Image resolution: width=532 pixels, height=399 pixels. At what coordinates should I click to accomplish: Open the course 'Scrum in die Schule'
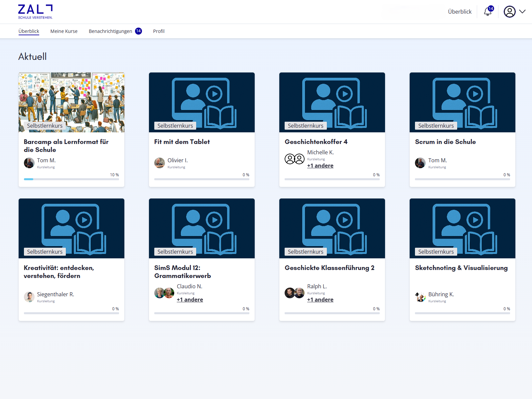(446, 142)
